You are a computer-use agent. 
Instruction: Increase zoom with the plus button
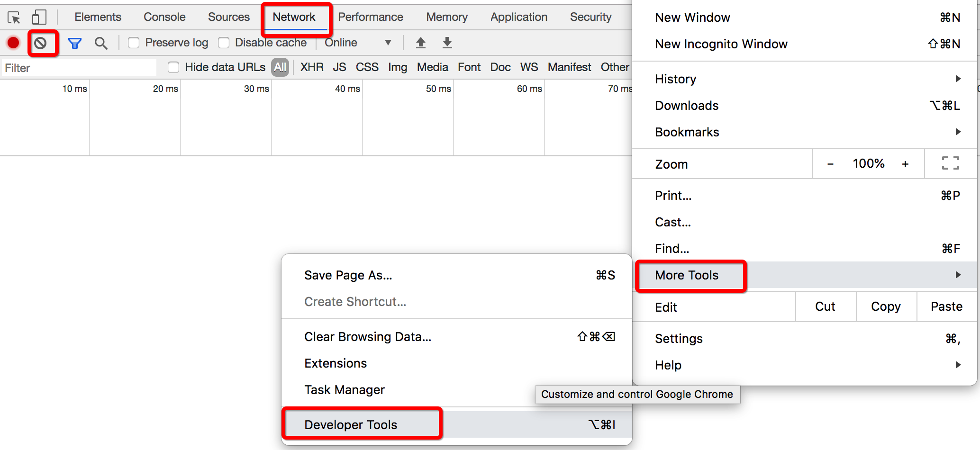pyautogui.click(x=905, y=164)
